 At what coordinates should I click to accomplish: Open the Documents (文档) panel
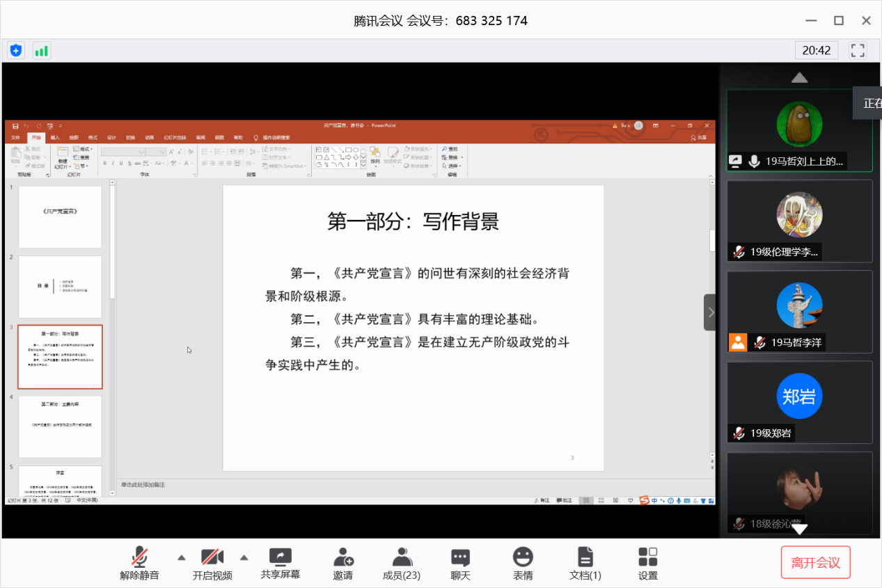[x=585, y=563]
